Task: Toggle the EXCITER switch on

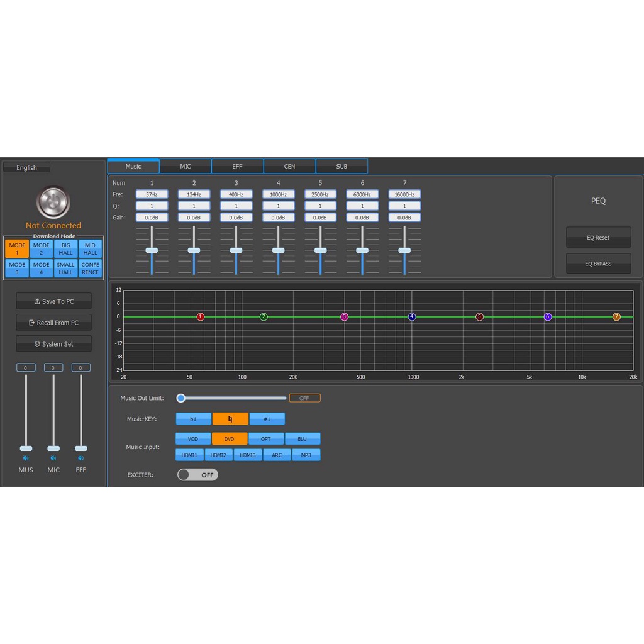Action: pos(197,475)
